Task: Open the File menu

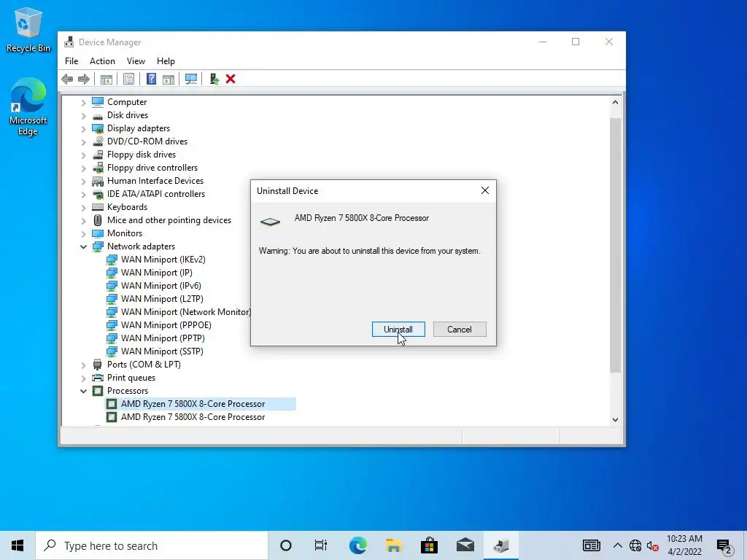Action: tap(71, 61)
